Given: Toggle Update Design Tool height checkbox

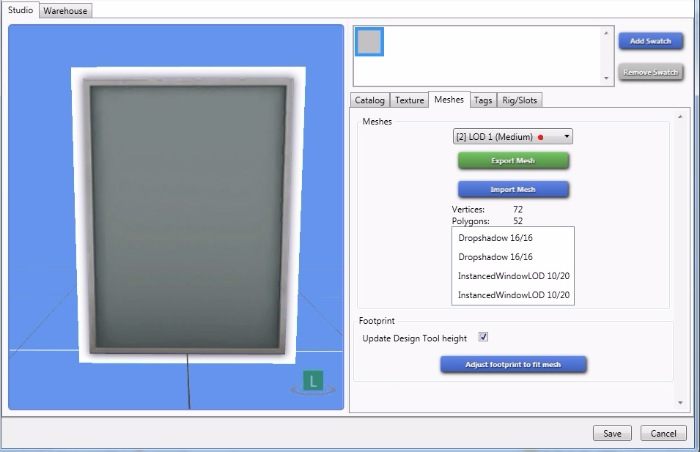Looking at the screenshot, I should click(483, 338).
